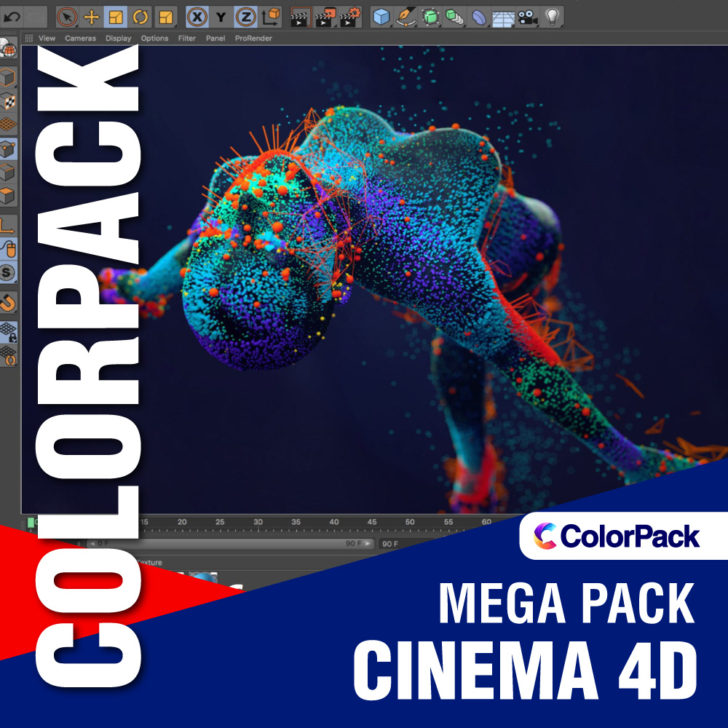
Task: Choose the Rotate tool
Action: pos(141,16)
